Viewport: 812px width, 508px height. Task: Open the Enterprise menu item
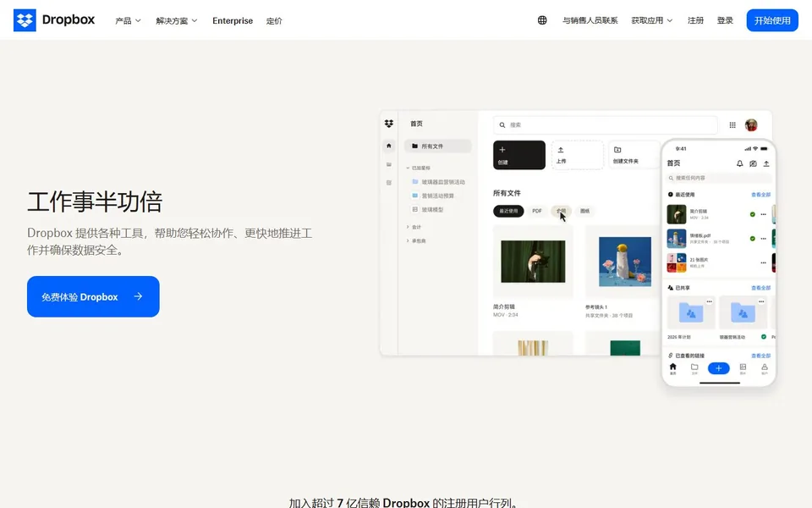pyautogui.click(x=233, y=20)
